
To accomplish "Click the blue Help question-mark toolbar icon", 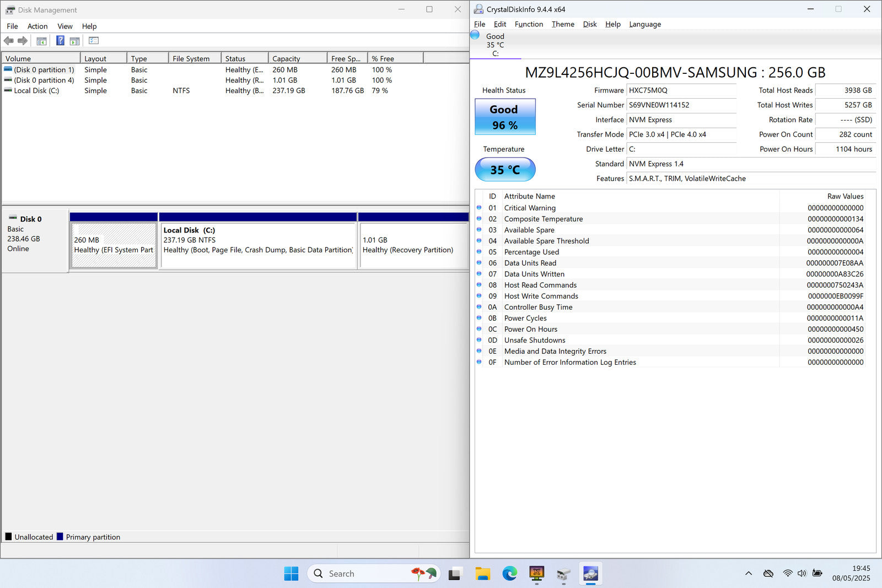I will tap(60, 41).
